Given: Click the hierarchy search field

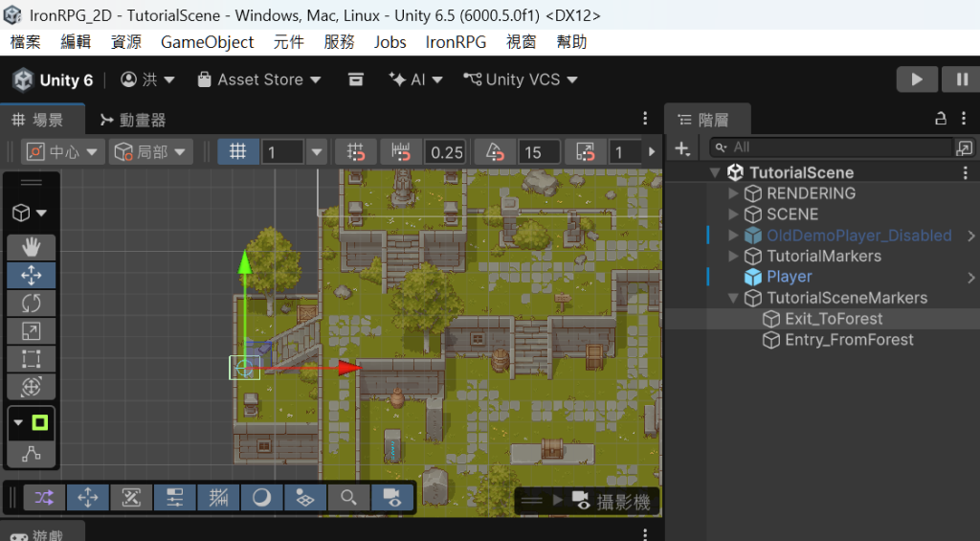Looking at the screenshot, I should (x=832, y=147).
